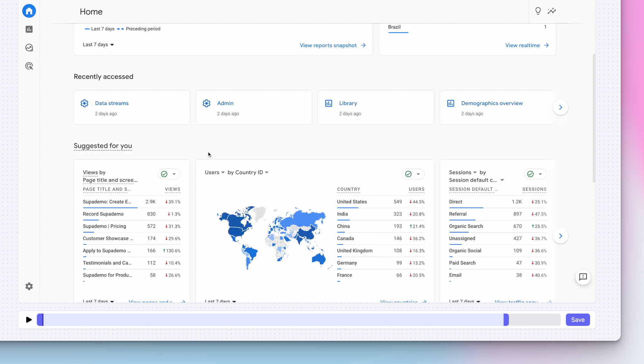Open the Advertising icon in sidebar

pyautogui.click(x=29, y=66)
